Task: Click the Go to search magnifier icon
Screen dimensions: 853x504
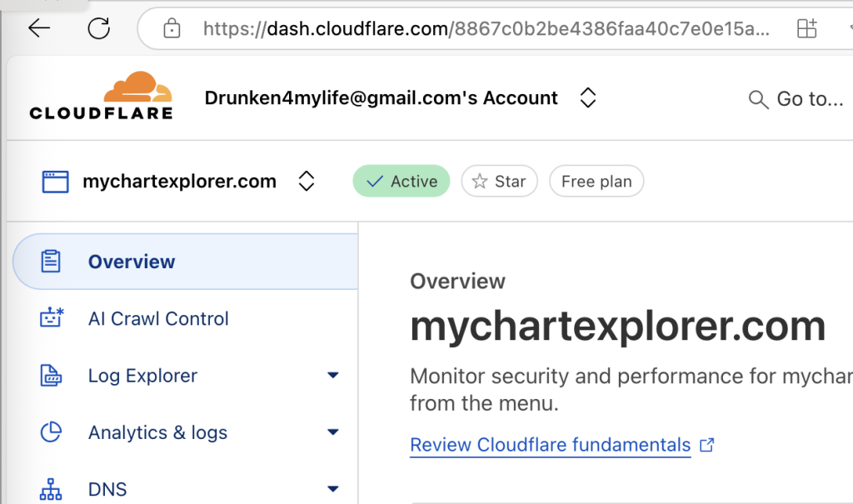Action: (758, 100)
